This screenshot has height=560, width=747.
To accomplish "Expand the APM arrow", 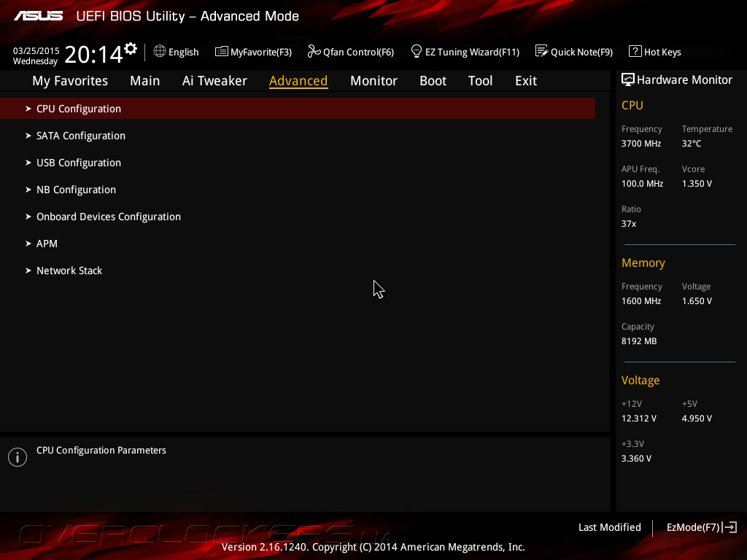I will (x=28, y=244).
